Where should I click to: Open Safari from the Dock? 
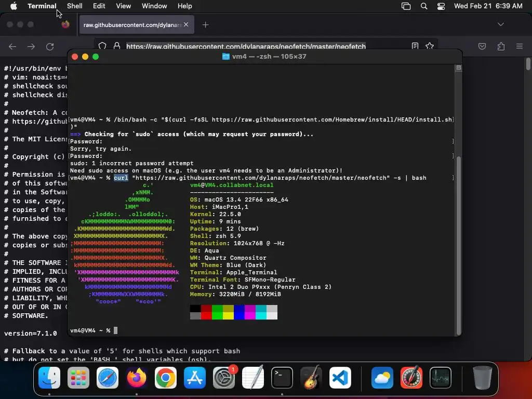click(108, 377)
